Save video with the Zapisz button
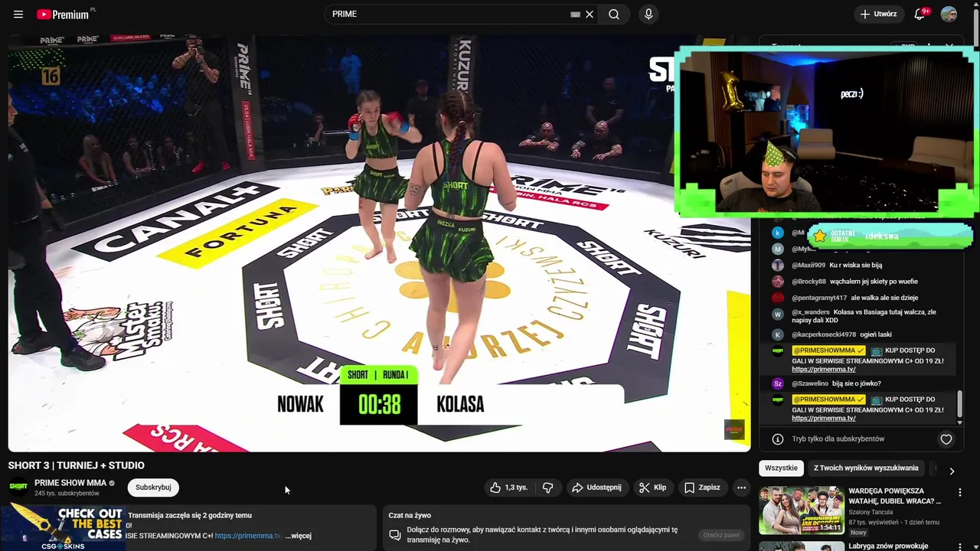Viewport: 980px width, 551px height. (702, 487)
